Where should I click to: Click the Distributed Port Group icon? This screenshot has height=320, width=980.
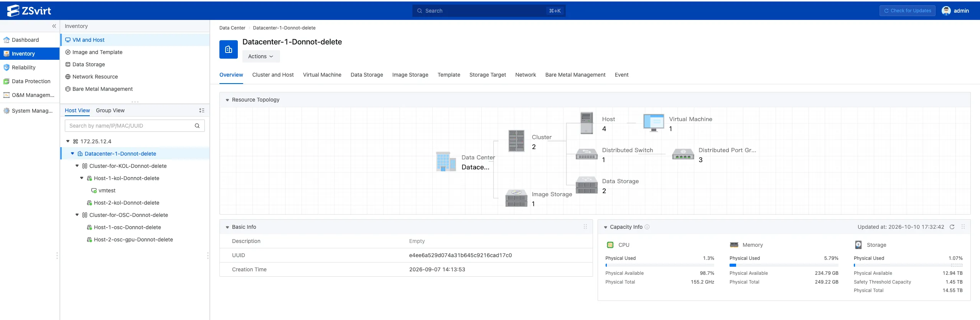pyautogui.click(x=683, y=154)
